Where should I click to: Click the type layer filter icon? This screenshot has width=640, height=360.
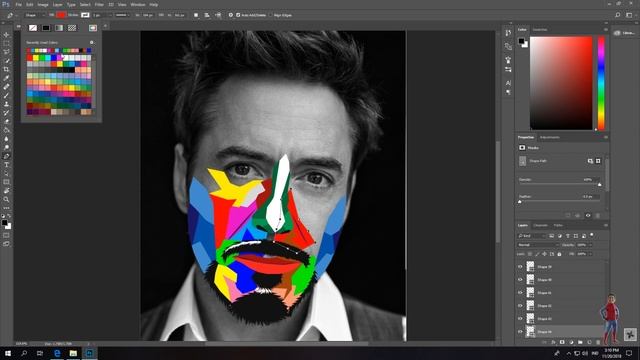(x=568, y=236)
